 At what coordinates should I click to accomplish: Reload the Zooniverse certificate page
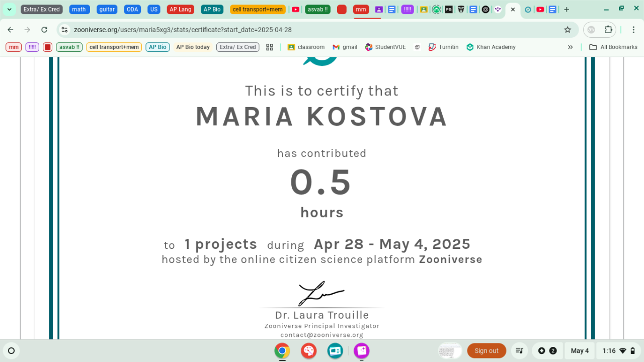click(44, 30)
